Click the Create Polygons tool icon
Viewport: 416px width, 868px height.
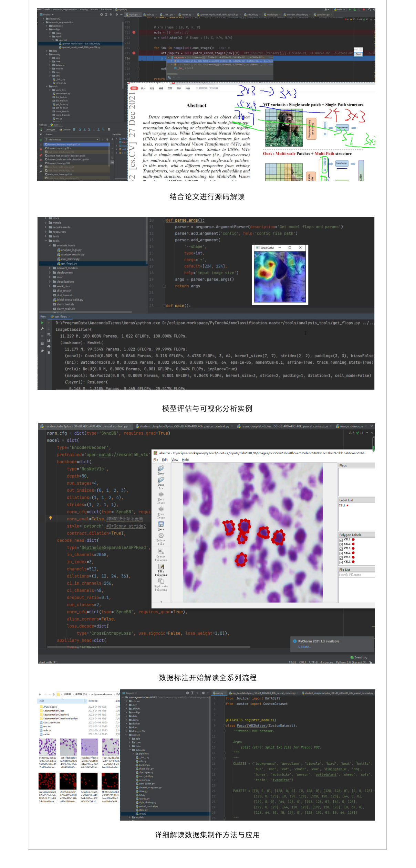(161, 552)
